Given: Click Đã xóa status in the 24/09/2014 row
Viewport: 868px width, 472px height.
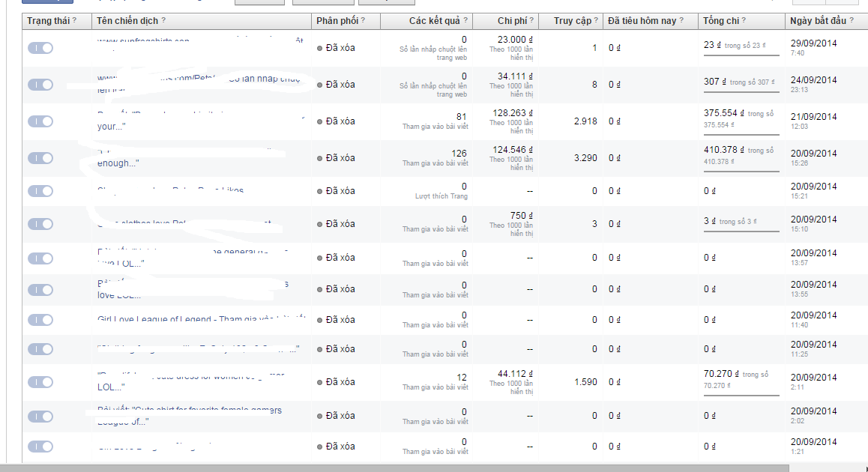Looking at the screenshot, I should [336, 85].
